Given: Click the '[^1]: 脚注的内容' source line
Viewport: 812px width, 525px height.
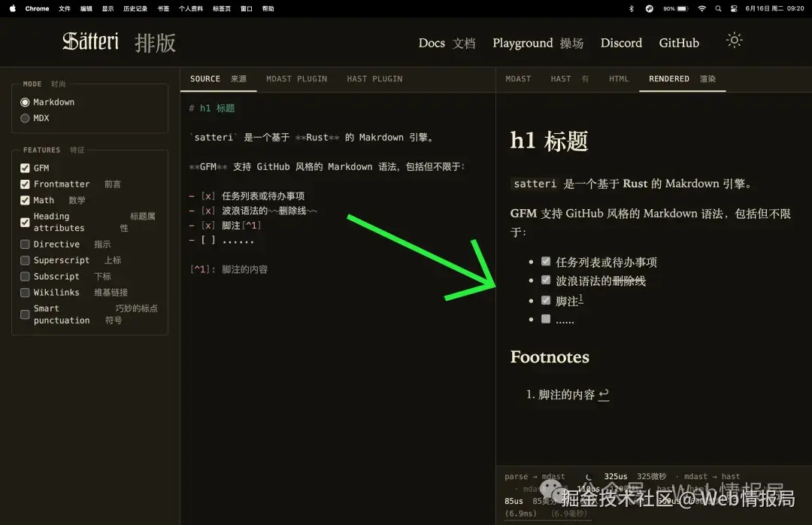Looking at the screenshot, I should click(x=229, y=269).
